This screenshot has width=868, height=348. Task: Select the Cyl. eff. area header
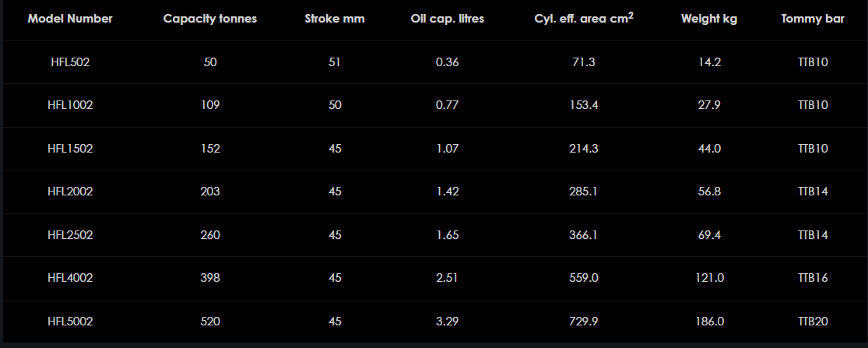coord(583,19)
